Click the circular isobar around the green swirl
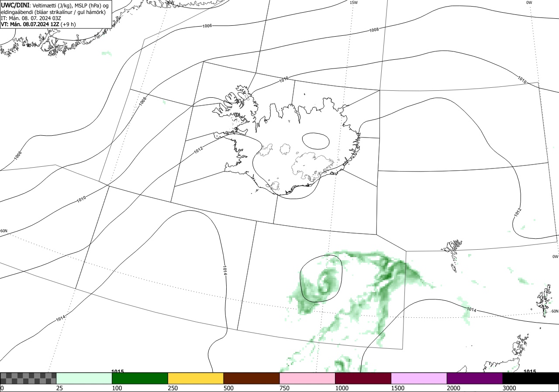559x392 pixels. (x=321, y=279)
